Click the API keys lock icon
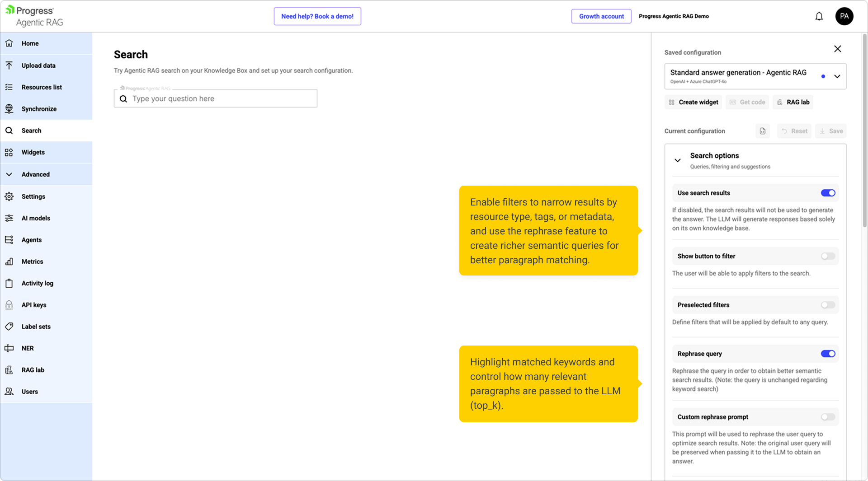 pos(9,305)
